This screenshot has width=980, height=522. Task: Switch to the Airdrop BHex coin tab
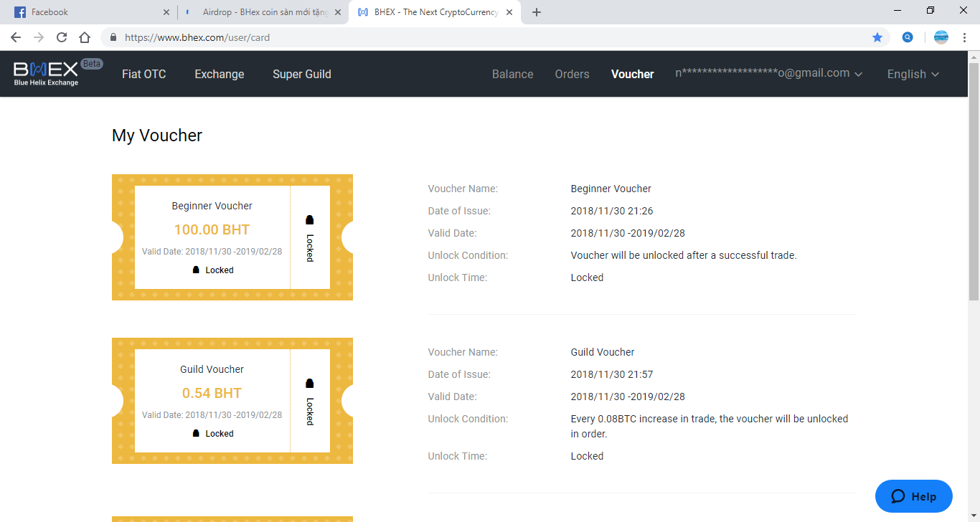click(x=263, y=12)
